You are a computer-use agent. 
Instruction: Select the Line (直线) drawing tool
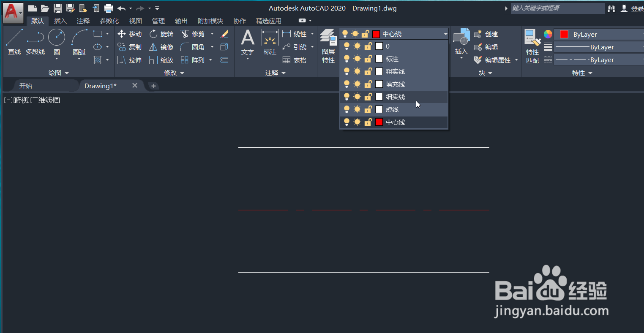click(x=14, y=42)
